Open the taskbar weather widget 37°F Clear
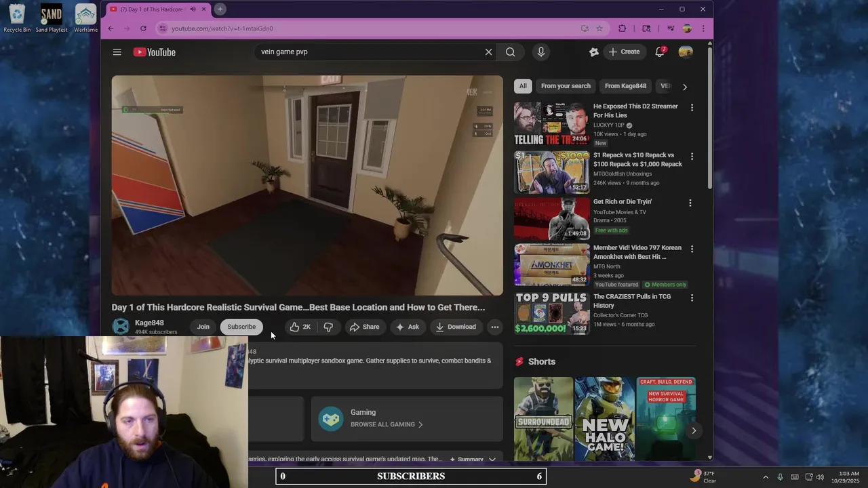 (x=703, y=476)
